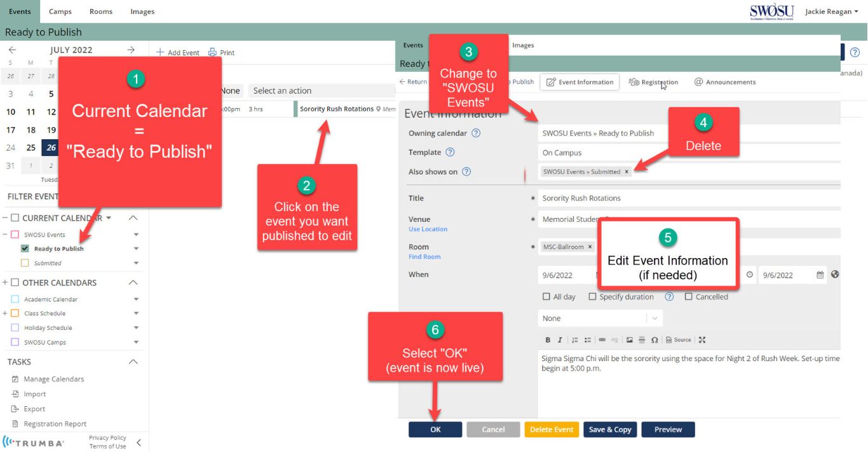Insert an image in the description editor
868x452 pixels.
pyautogui.click(x=630, y=340)
